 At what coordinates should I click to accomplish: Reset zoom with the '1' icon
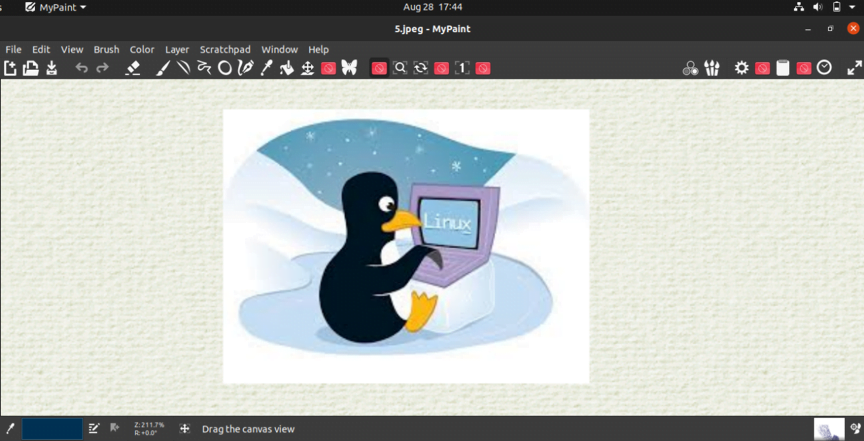462,68
